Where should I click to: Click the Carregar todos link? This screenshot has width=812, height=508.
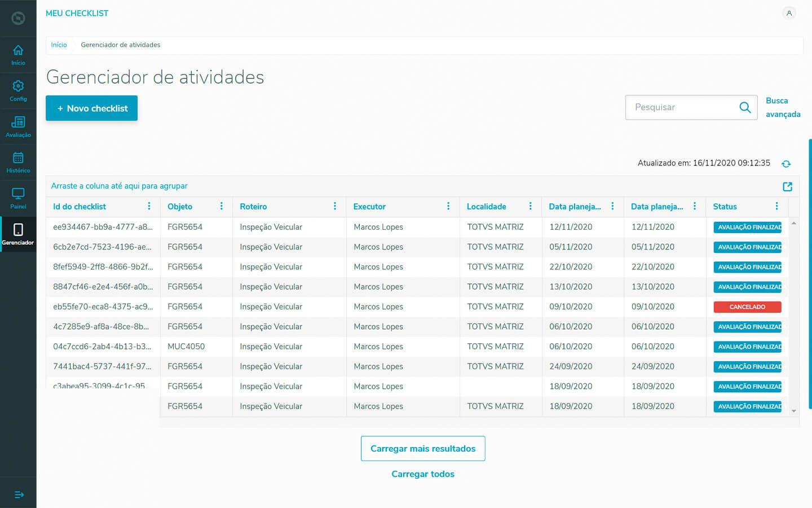point(423,474)
